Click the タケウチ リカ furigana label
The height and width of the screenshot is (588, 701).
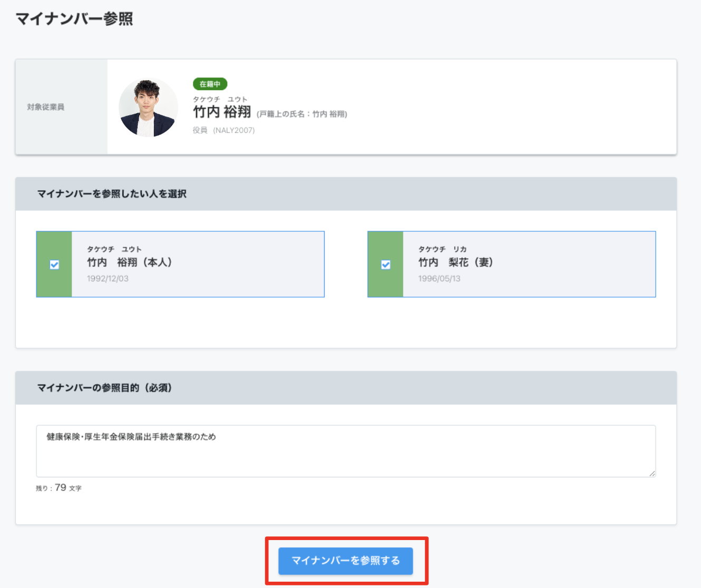point(443,249)
